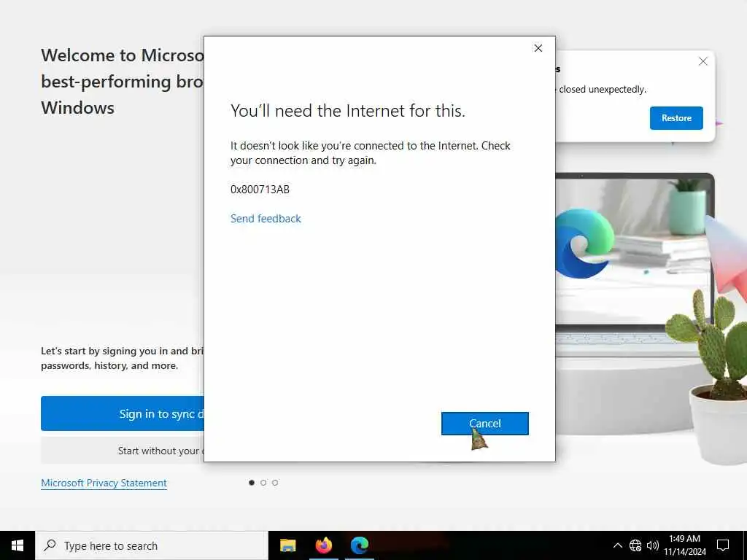The image size is (747, 560).
Task: Switch to Microsoft Edge taskbar icon
Action: [360, 545]
